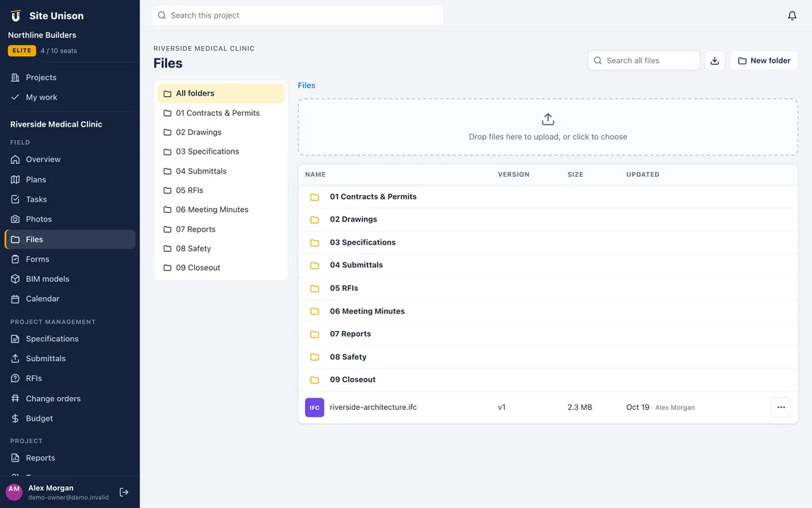
Task: Click the Alex Morgan user name
Action: pos(51,488)
